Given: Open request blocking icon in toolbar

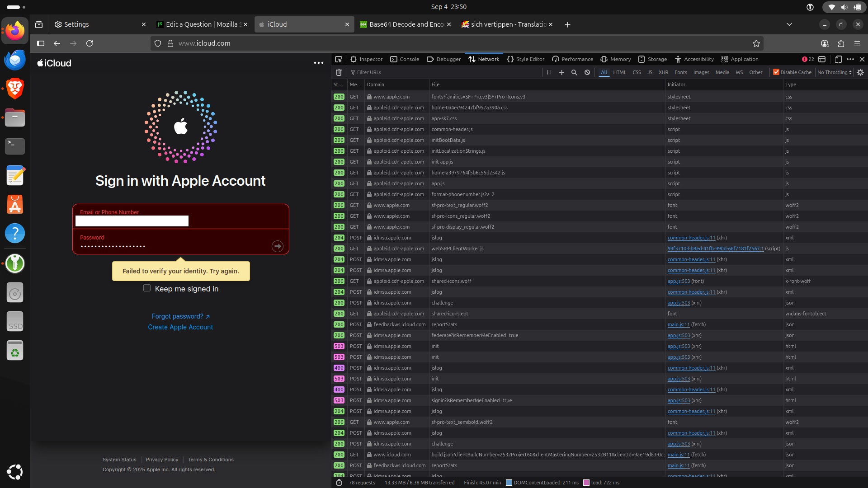Looking at the screenshot, I should point(587,72).
